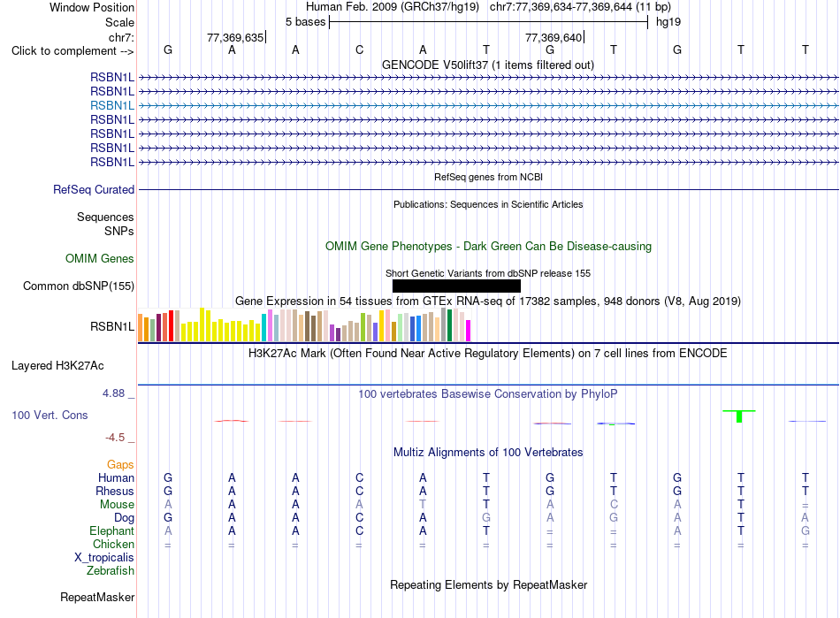
Task: Click the 4.88 PhyloP upper scale value
Action: [113, 393]
